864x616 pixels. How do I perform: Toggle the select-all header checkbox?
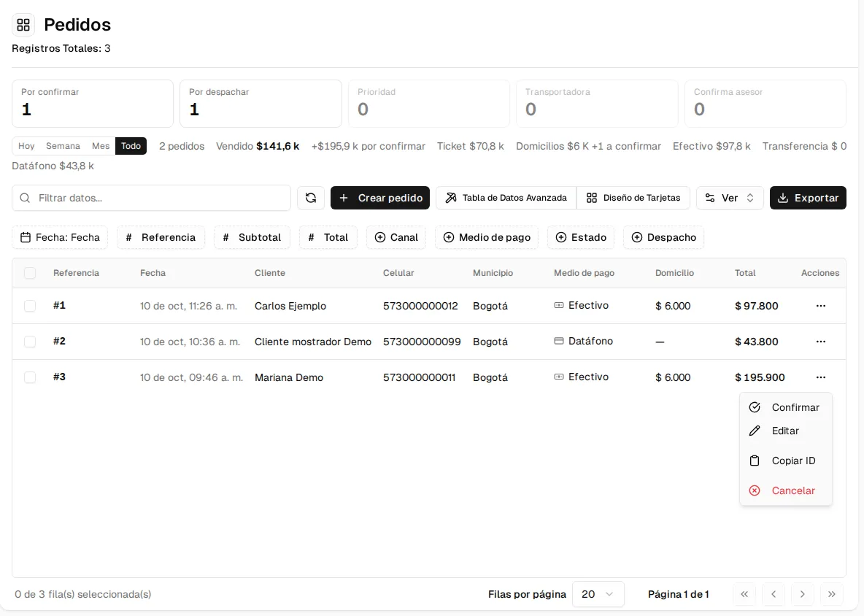point(30,273)
